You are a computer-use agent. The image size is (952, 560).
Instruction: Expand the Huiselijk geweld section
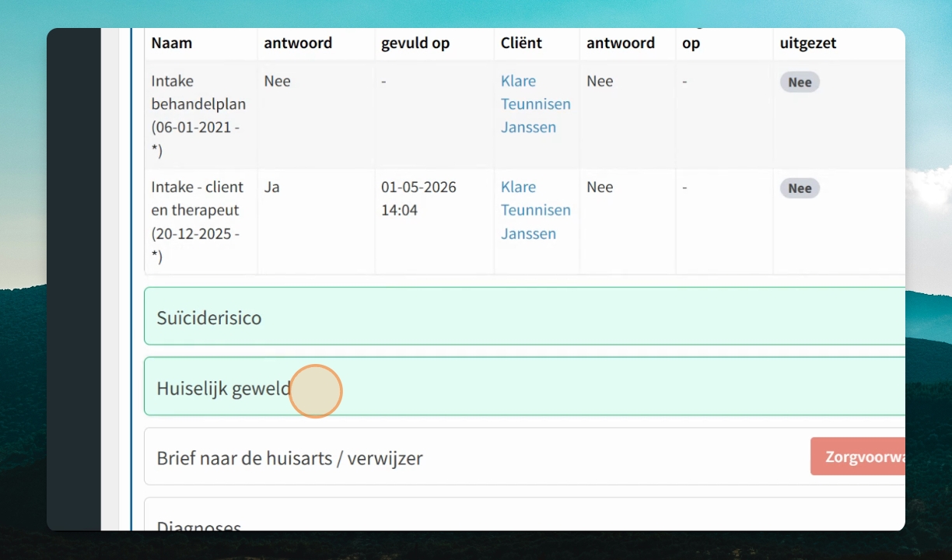tap(524, 387)
